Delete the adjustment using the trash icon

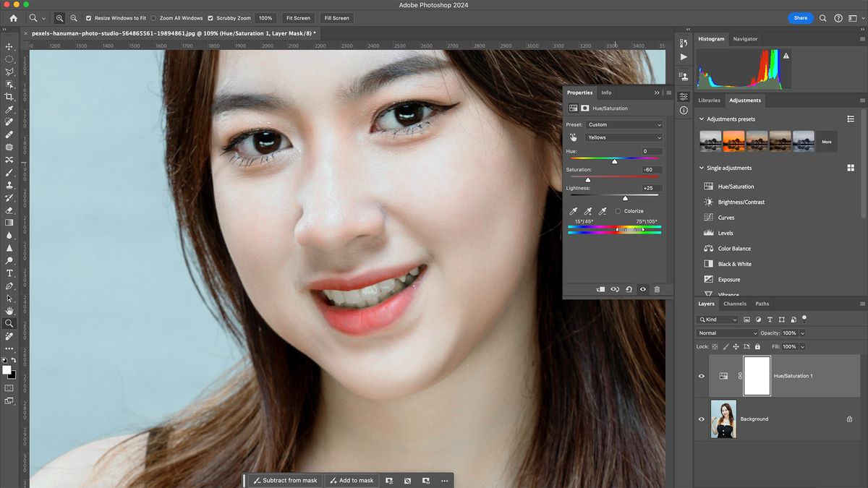[657, 289]
